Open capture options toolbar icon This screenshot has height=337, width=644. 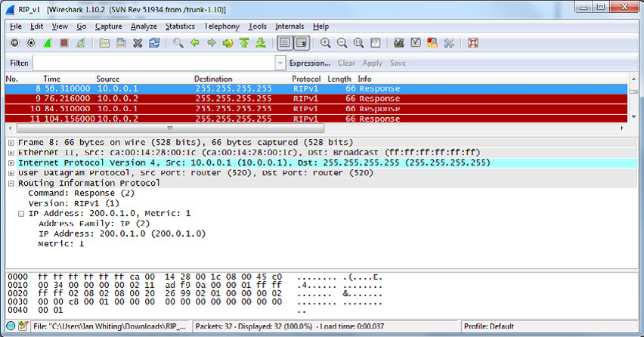click(31, 42)
